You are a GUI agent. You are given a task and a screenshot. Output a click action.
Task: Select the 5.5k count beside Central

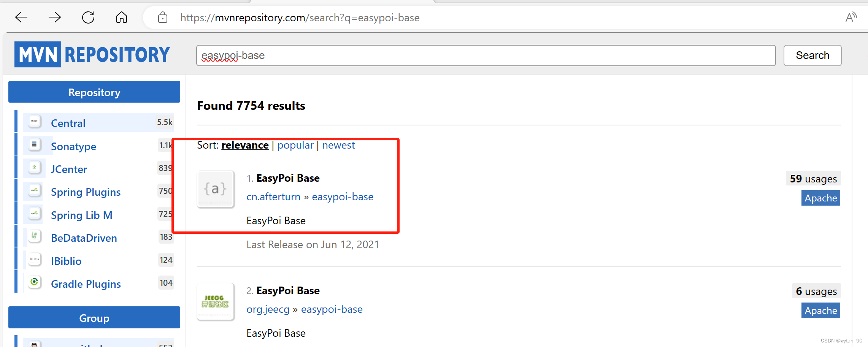[165, 122]
